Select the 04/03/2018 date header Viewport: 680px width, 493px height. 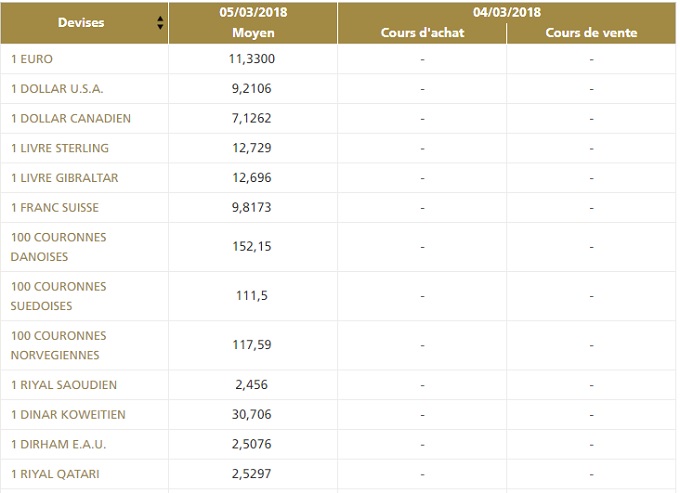pos(506,12)
